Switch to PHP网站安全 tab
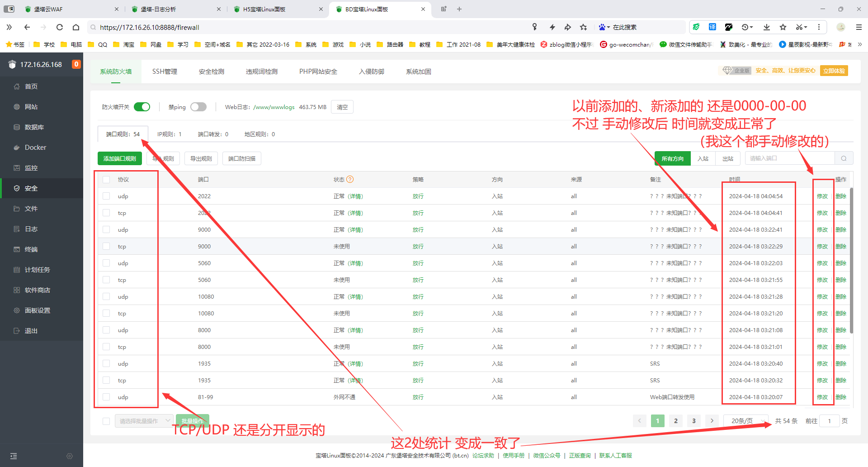868x467 pixels. [x=318, y=71]
